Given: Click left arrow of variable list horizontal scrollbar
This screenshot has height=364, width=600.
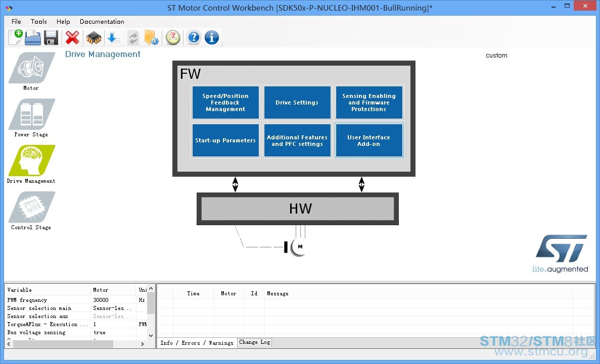Looking at the screenshot, I should click(x=9, y=344).
